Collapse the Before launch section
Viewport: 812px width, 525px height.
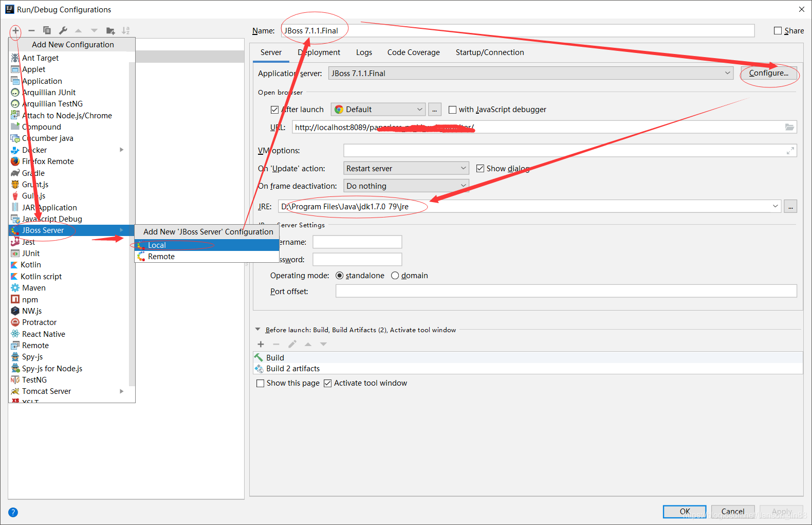[258, 330]
